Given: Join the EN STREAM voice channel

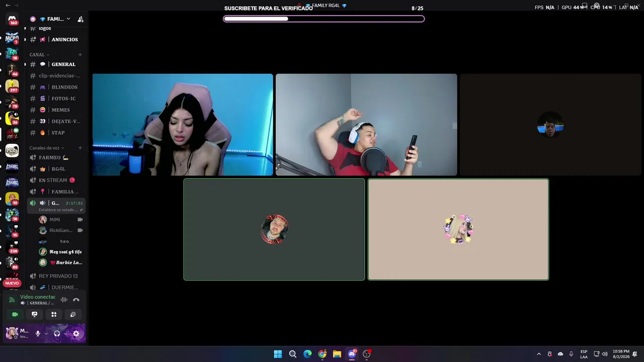Looking at the screenshot, I should pyautogui.click(x=56, y=180).
